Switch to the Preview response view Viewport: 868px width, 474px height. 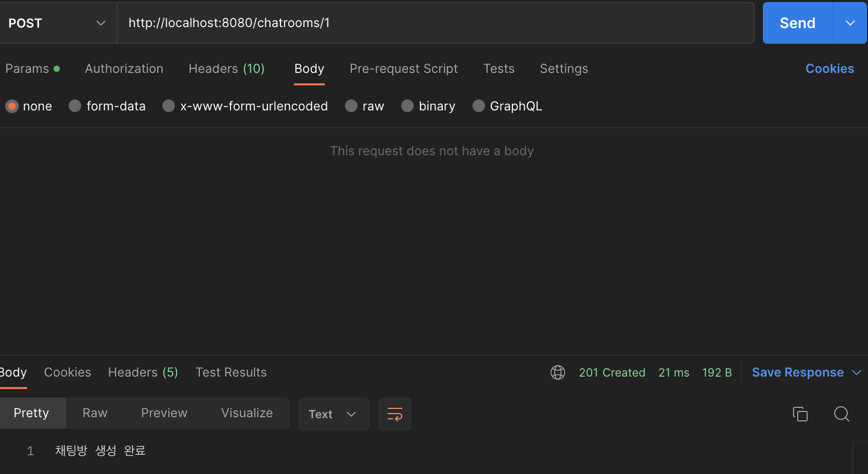click(164, 413)
